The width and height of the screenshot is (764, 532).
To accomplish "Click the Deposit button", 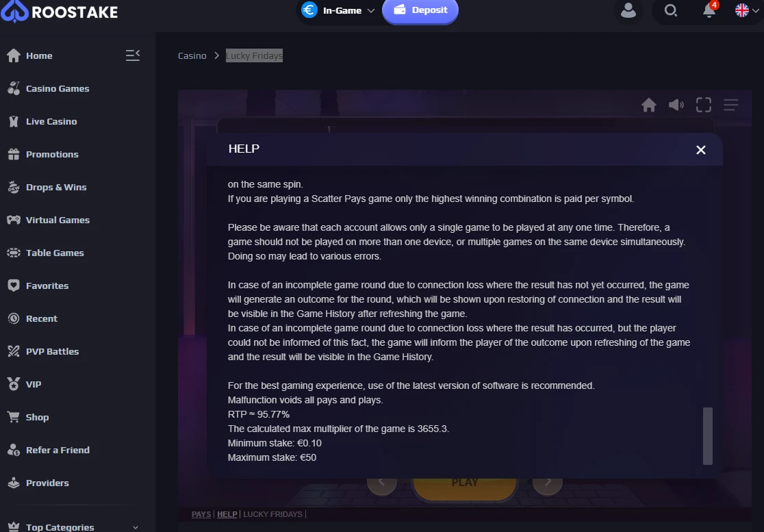I will click(420, 10).
